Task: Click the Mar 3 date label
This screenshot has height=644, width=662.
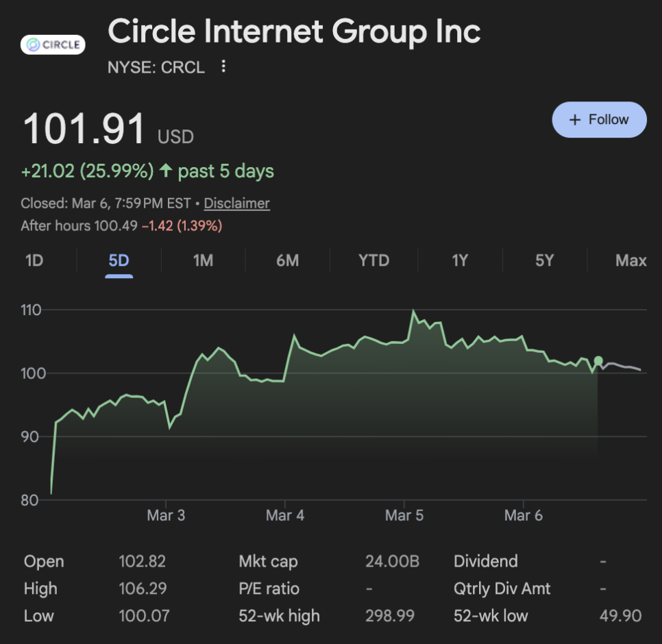Action: click(166, 515)
